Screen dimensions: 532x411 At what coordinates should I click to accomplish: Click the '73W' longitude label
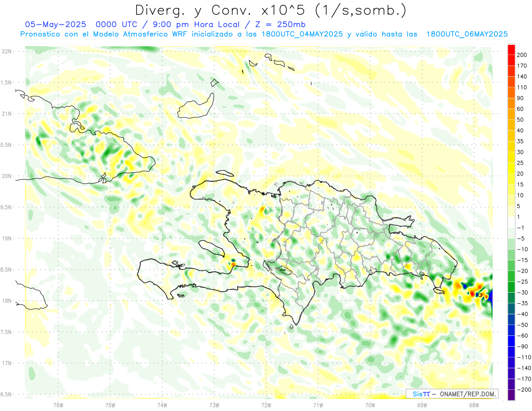[x=214, y=404]
